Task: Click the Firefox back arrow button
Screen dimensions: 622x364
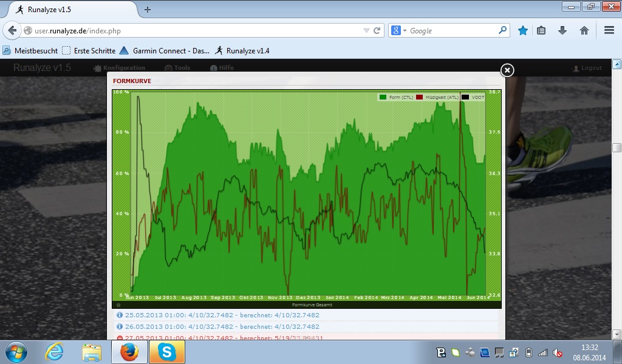Action: [x=12, y=30]
